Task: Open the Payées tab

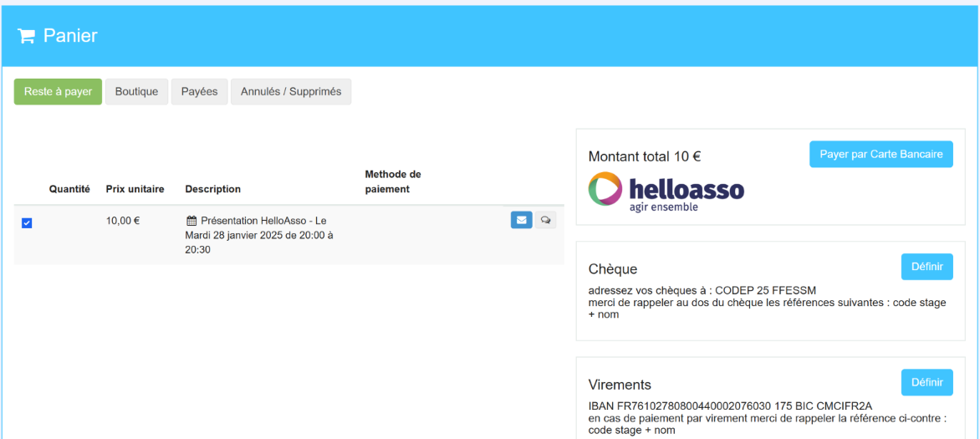Action: pyautogui.click(x=199, y=92)
